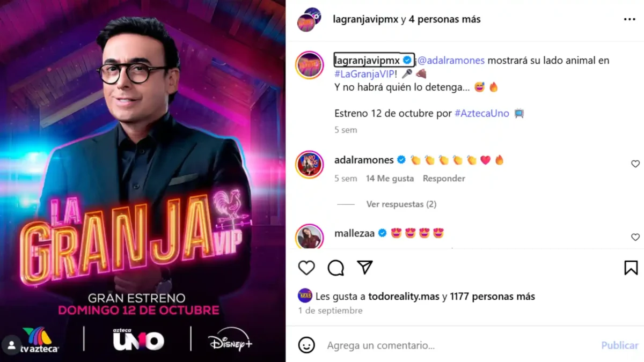View adalramones' profile avatar

pos(310,164)
